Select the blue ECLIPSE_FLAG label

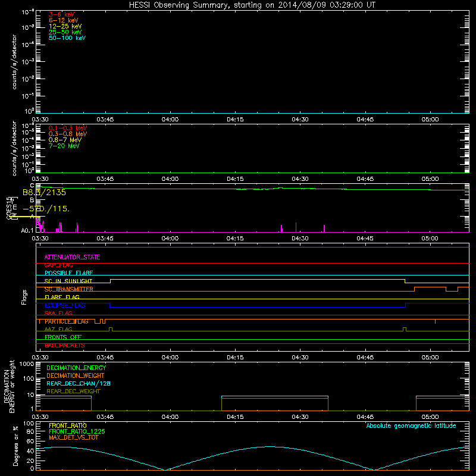[x=65, y=305]
